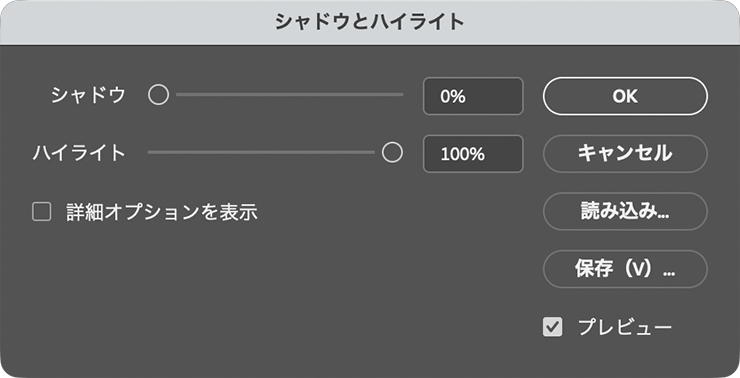
Task: Click the シャドウ amount field showing 0%
Action: click(473, 96)
